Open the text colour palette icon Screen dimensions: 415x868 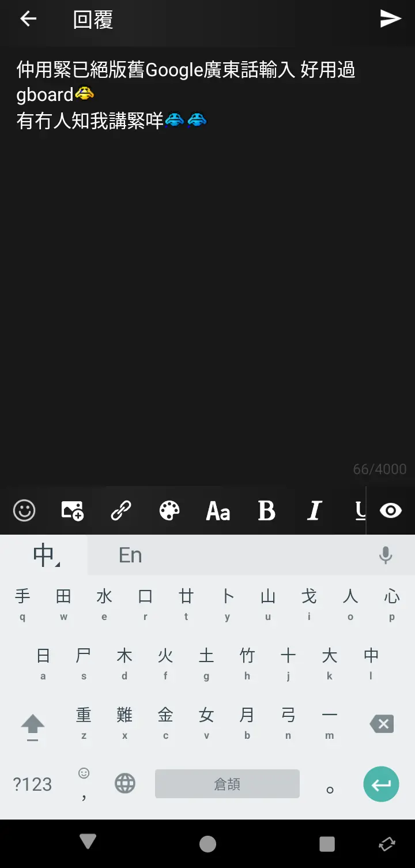tap(169, 510)
